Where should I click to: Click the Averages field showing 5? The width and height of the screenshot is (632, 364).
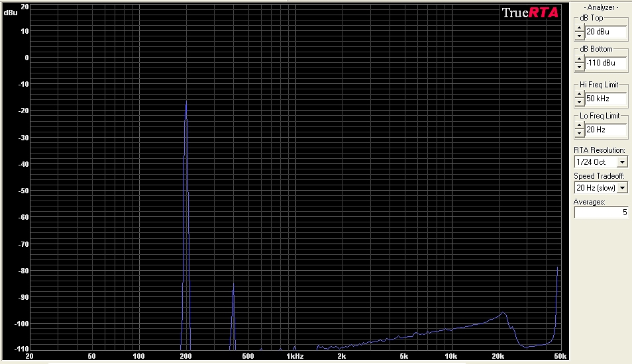pyautogui.click(x=601, y=212)
